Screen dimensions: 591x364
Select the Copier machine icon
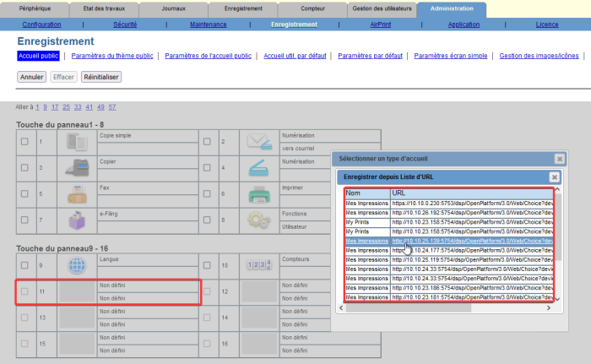(78, 167)
